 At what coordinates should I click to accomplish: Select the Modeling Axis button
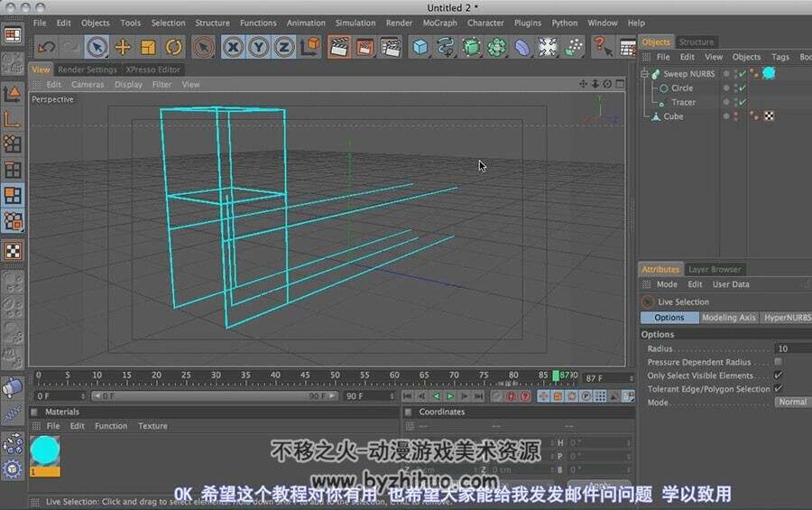point(729,318)
